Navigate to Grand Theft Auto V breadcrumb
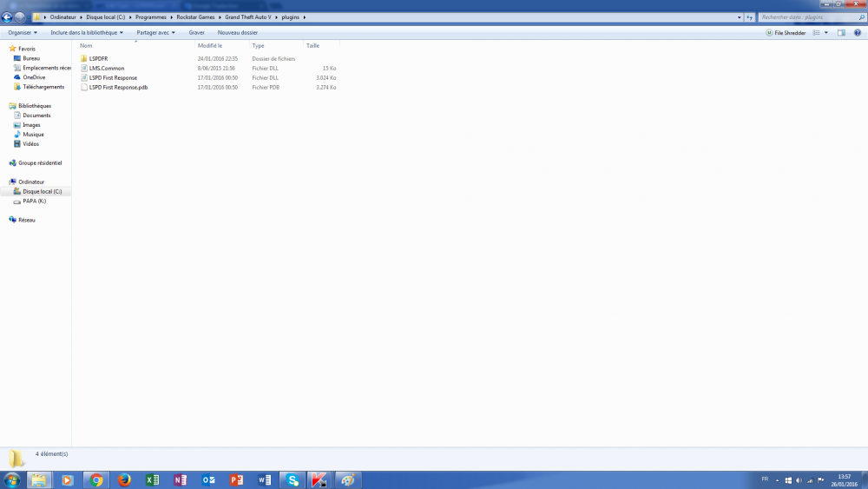 (248, 17)
